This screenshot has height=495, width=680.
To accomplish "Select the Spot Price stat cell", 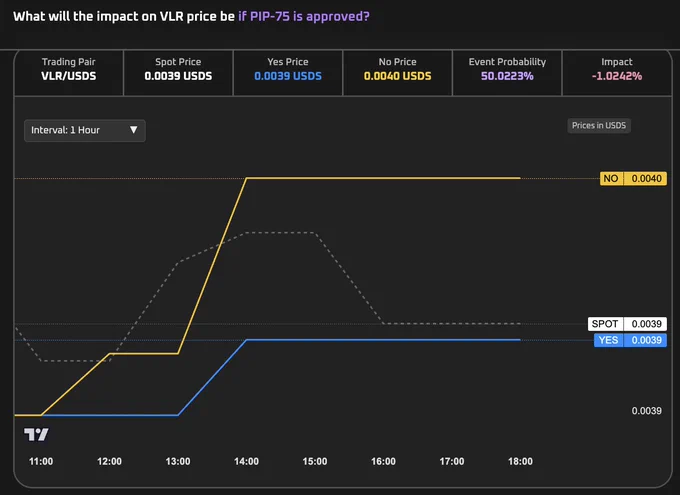I will pos(178,72).
